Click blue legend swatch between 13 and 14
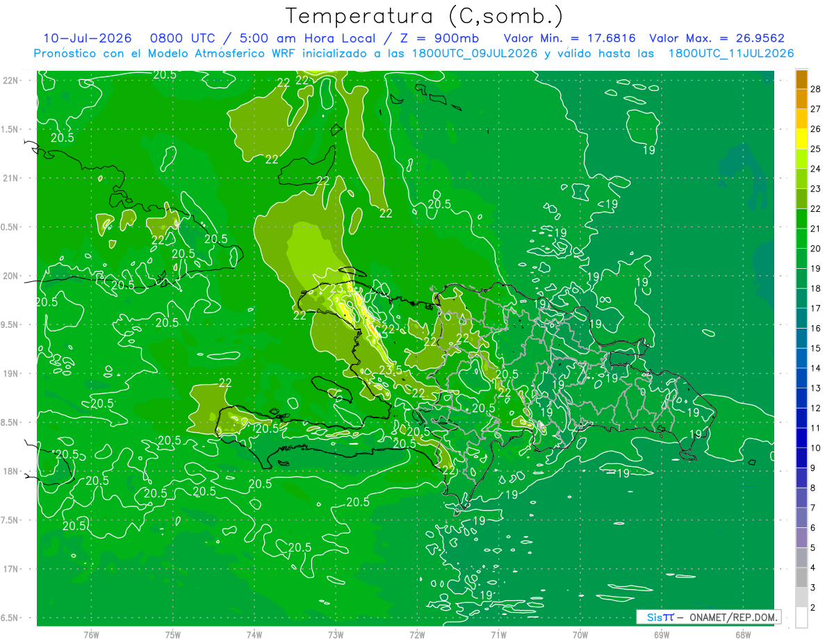 click(801, 378)
